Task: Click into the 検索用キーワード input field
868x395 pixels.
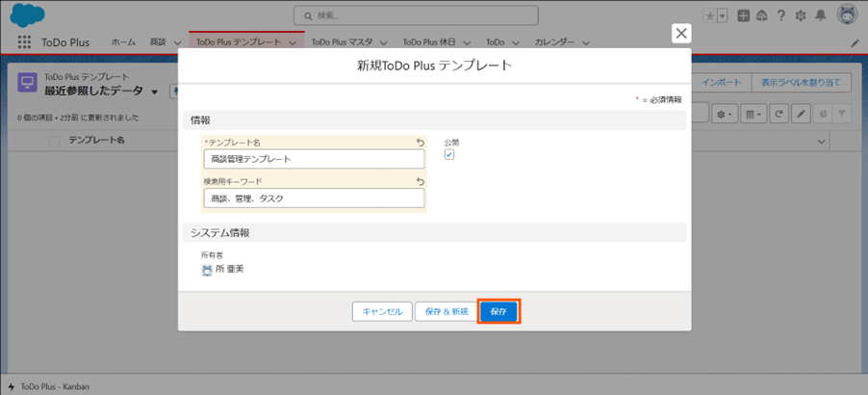Action: (x=314, y=197)
